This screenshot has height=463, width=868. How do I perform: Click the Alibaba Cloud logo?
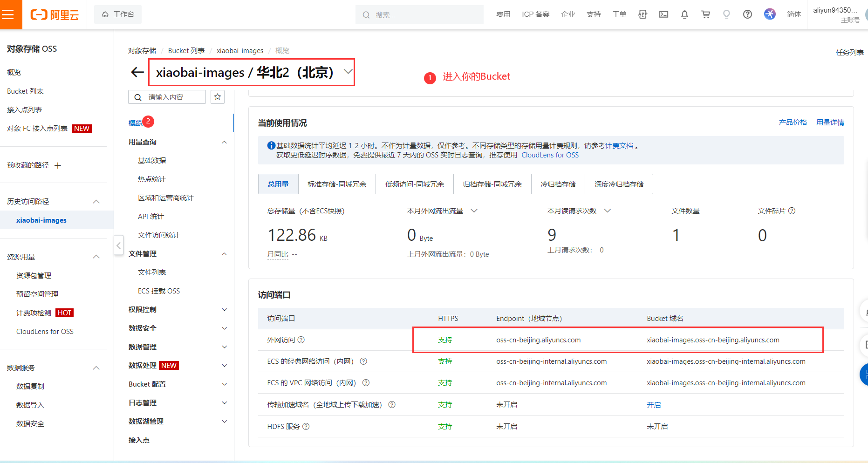[55, 15]
